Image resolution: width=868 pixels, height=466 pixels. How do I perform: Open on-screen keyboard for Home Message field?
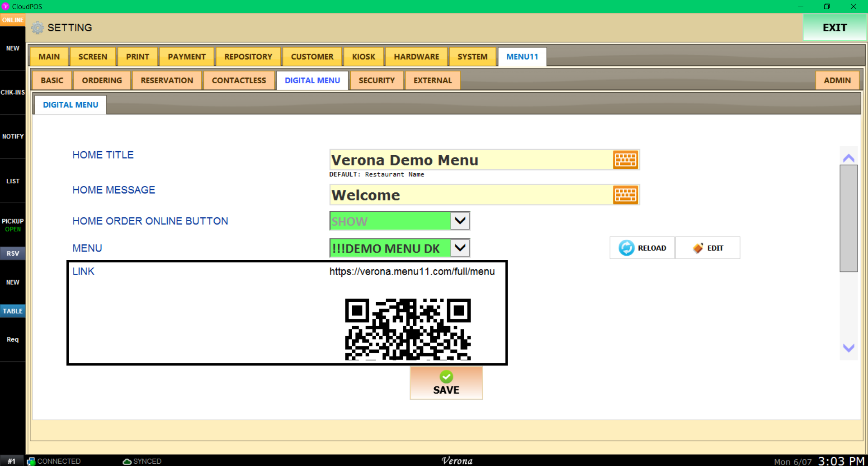click(x=625, y=195)
